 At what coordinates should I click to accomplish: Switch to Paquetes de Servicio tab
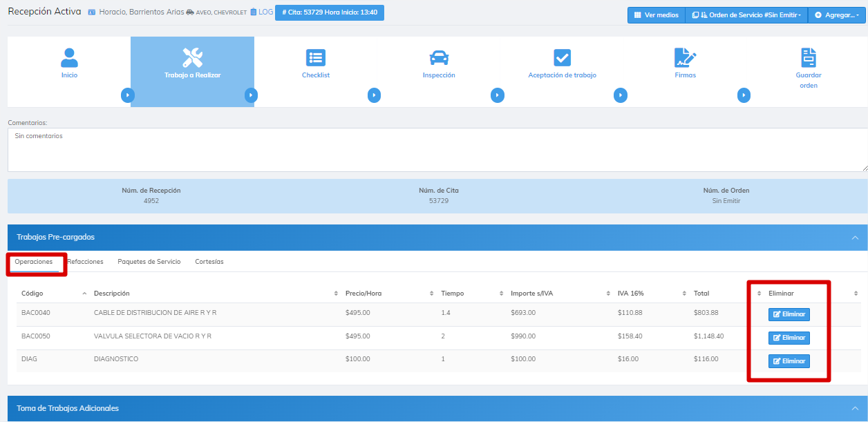(149, 262)
